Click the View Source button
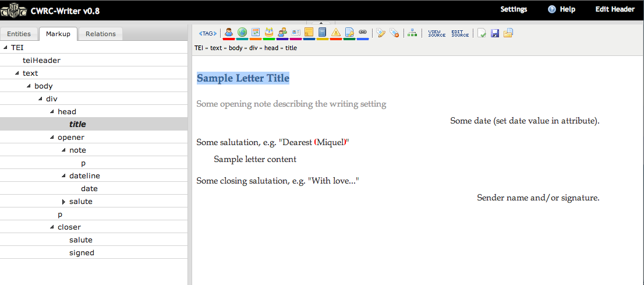Screen dimensions: 644x285 (x=437, y=33)
